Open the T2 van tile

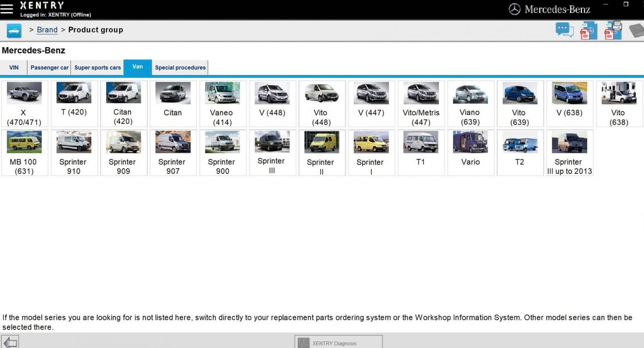520,153
